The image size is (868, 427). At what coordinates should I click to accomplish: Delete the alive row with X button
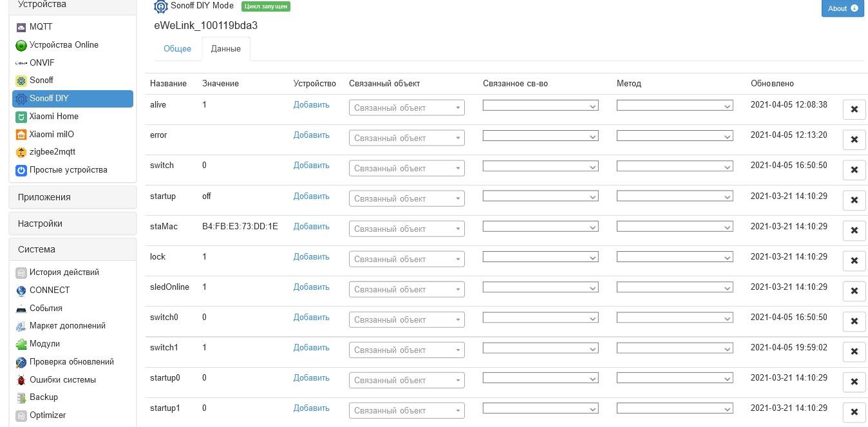[854, 109]
